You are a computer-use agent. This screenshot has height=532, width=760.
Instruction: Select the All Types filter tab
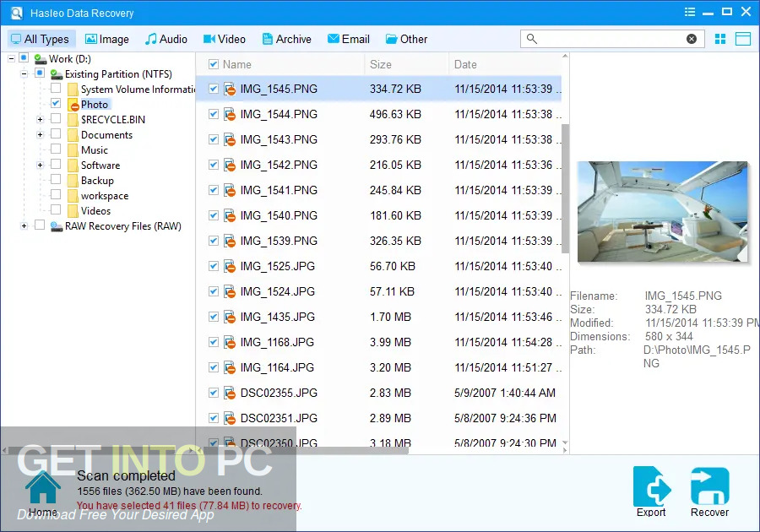point(41,39)
